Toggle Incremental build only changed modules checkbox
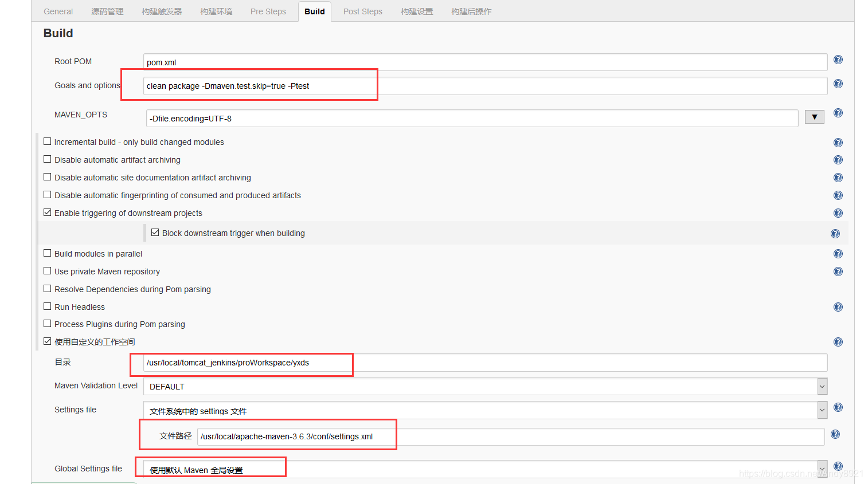This screenshot has width=868, height=484. pos(48,141)
